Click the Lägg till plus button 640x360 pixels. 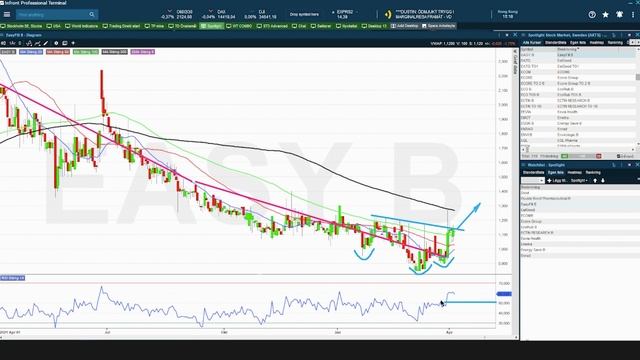[x=557, y=180]
